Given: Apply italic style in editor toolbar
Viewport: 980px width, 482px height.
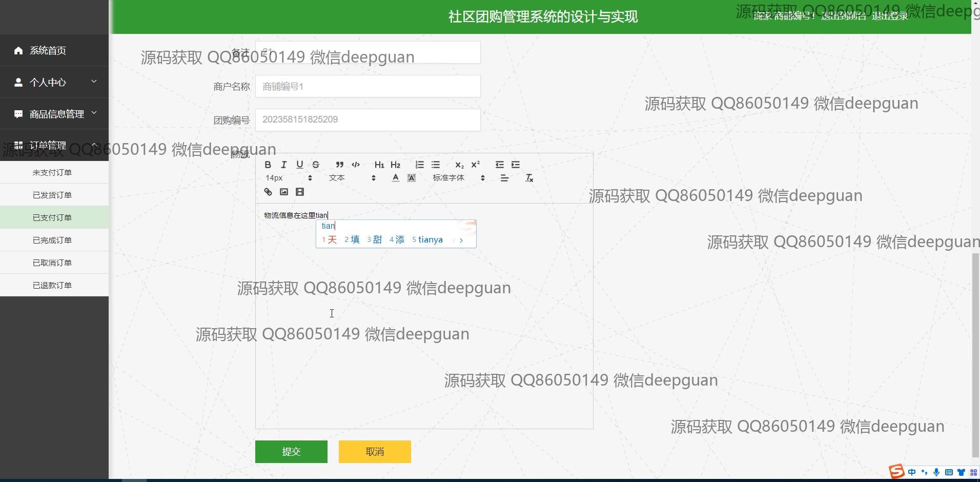Looking at the screenshot, I should [x=283, y=165].
